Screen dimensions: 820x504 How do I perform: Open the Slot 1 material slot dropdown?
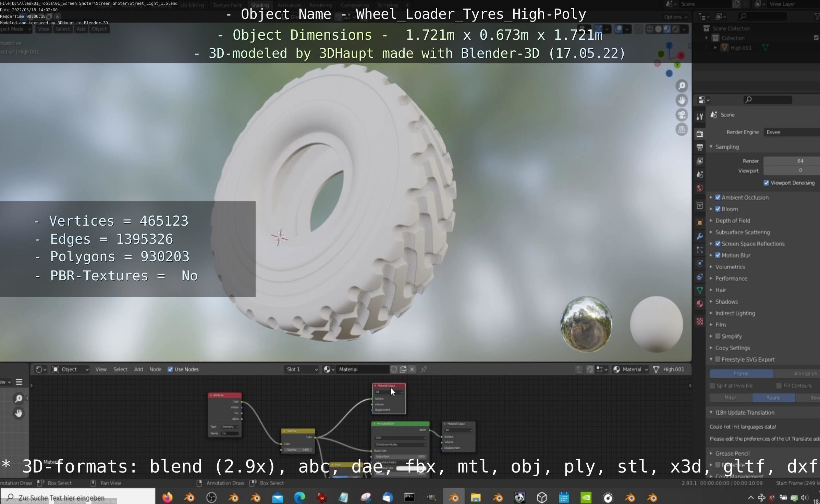tap(302, 369)
